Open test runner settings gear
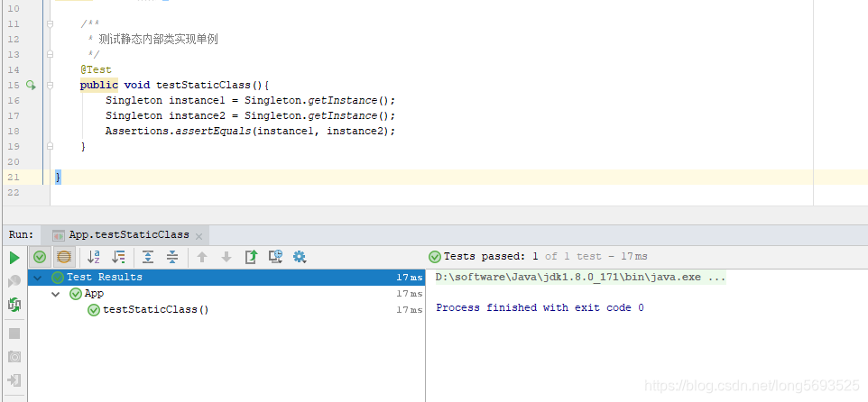Image resolution: width=868 pixels, height=402 pixels. [300, 257]
